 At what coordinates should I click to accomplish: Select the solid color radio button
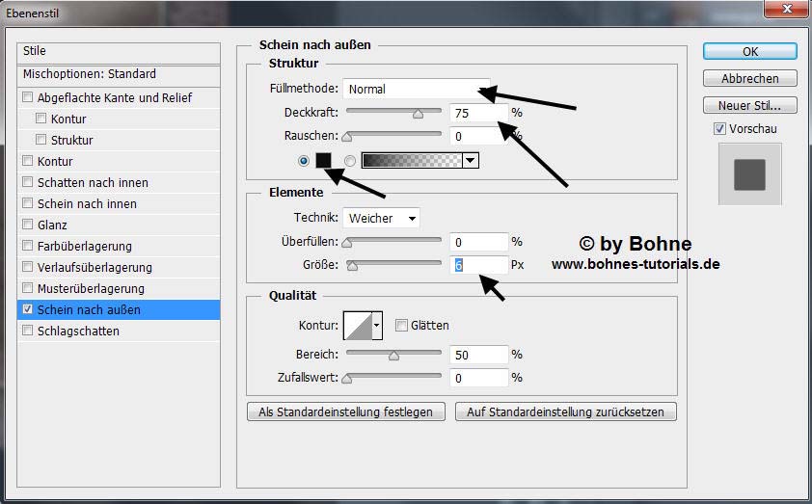[305, 161]
